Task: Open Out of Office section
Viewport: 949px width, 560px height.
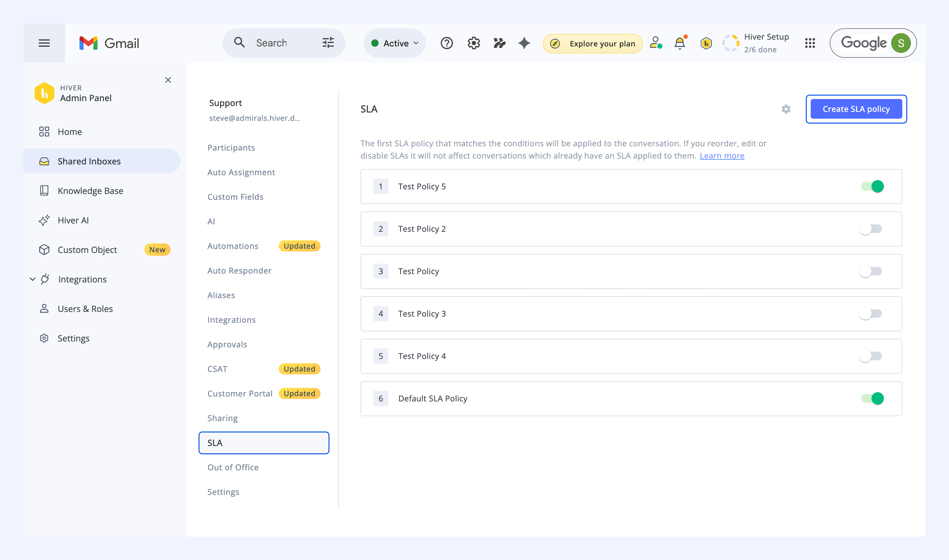Action: pos(233,467)
